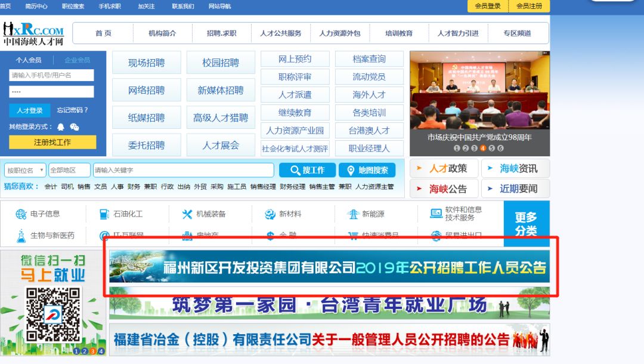Click the WeChat login icon
Screen dimensions: 644x364
(75, 127)
